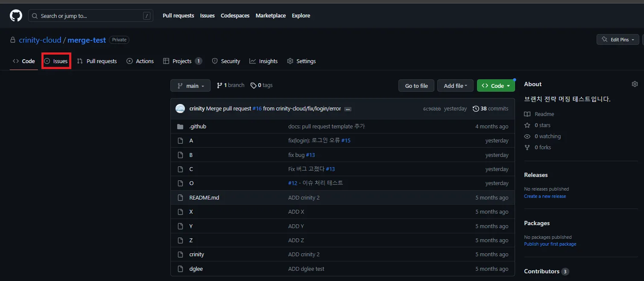Switch to the repository Pull requests tab

(x=97, y=61)
